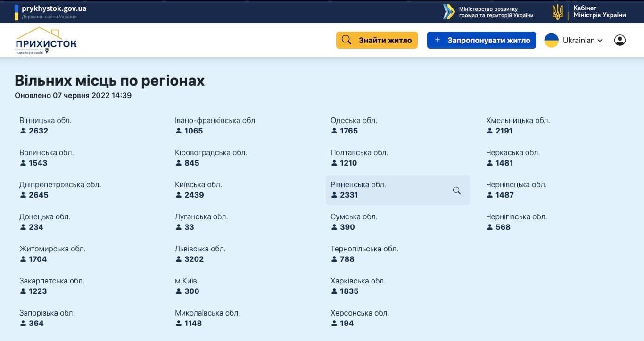
Task: Open the Cabinet of Ministers trident emblem
Action: pos(558,12)
